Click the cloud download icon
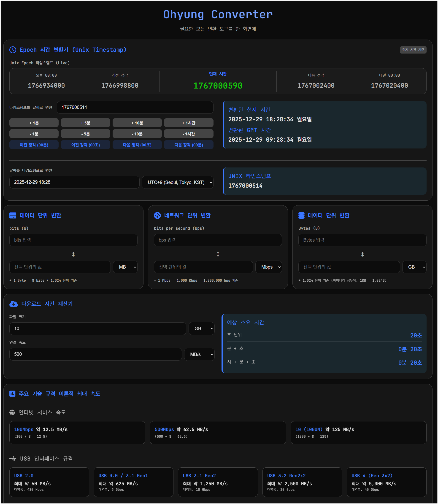The width and height of the screenshot is (438, 504). click(14, 304)
